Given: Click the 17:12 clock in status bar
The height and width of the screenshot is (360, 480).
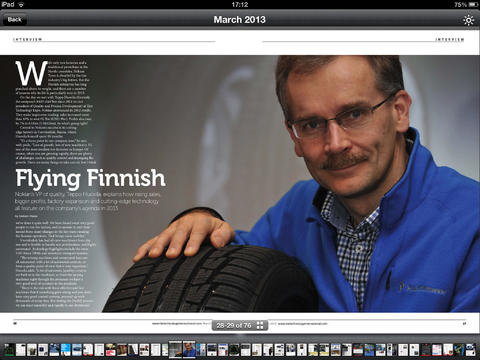Looking at the screenshot, I should [240, 4].
